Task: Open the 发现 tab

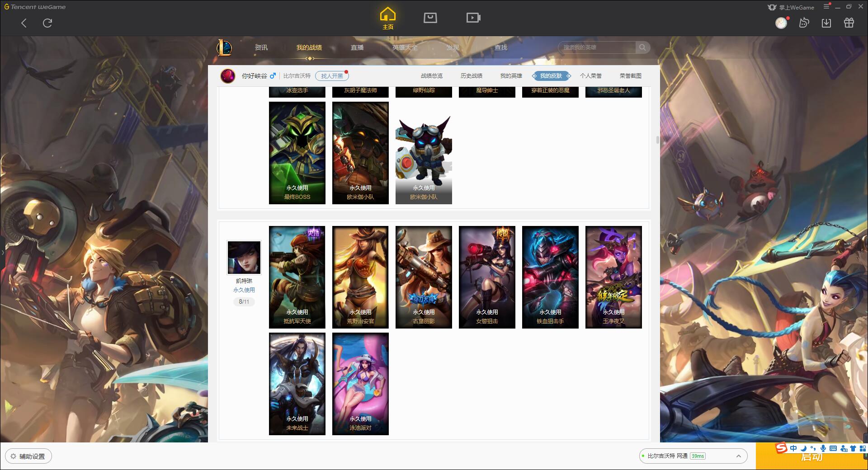Action: tap(453, 47)
